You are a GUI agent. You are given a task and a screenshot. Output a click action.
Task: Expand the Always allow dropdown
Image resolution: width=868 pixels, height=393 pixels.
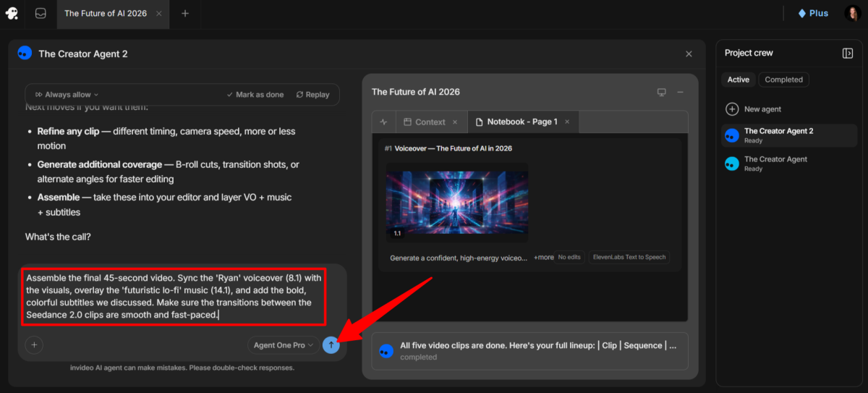coord(67,94)
